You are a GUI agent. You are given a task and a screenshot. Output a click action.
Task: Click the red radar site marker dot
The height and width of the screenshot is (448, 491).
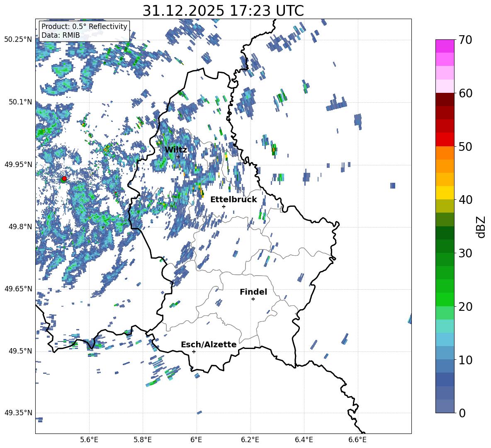64,179
